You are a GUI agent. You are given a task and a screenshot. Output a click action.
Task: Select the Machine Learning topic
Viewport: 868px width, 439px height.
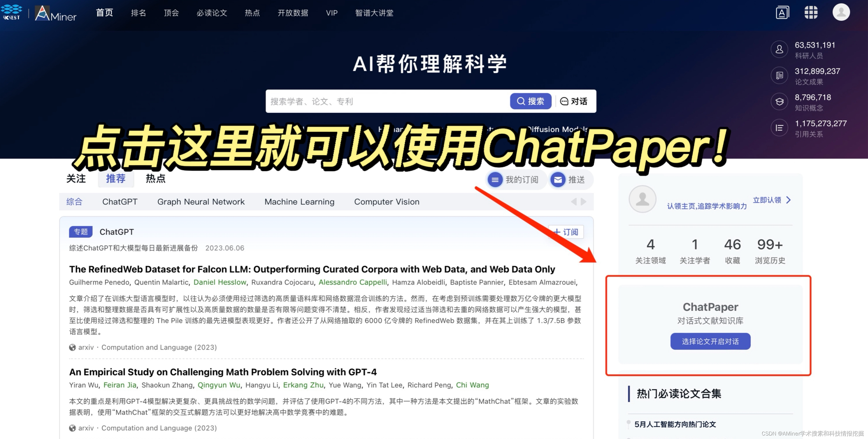click(x=300, y=202)
